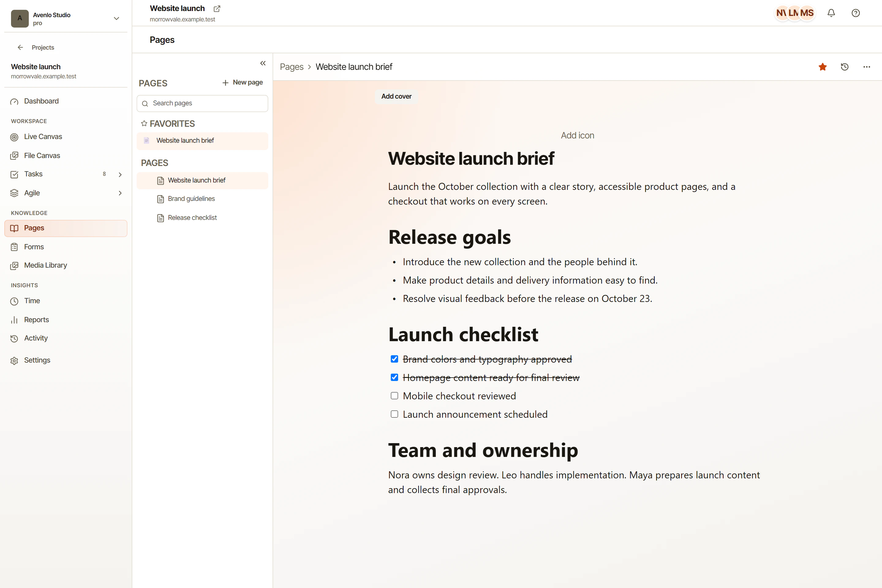Click the MS user avatar
This screenshot has height=588, width=882.
[807, 13]
